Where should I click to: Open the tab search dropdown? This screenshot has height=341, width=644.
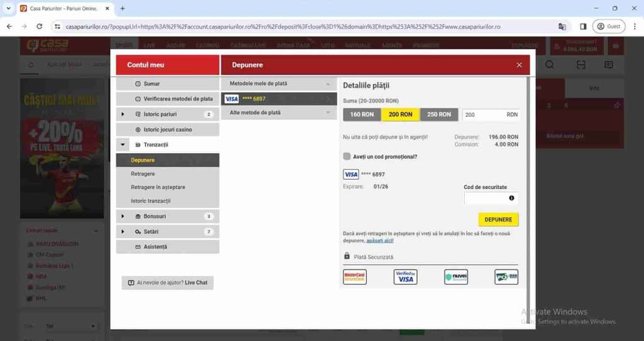click(8, 8)
